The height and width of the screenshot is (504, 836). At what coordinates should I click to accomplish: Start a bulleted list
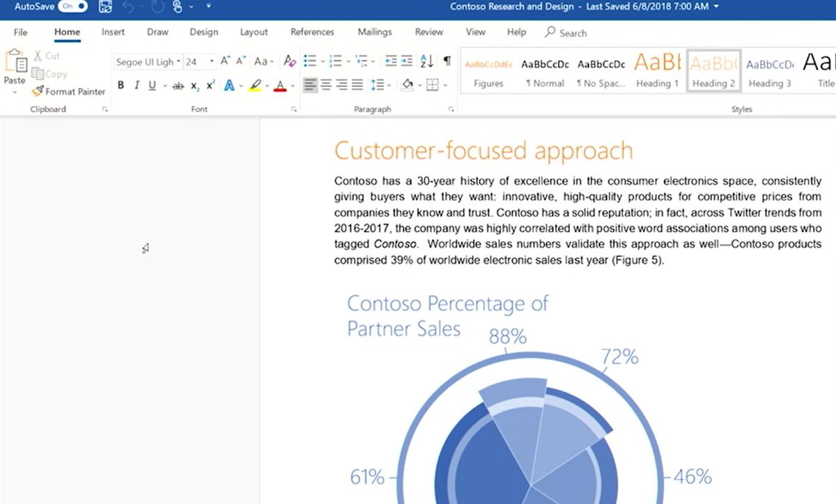pyautogui.click(x=310, y=62)
